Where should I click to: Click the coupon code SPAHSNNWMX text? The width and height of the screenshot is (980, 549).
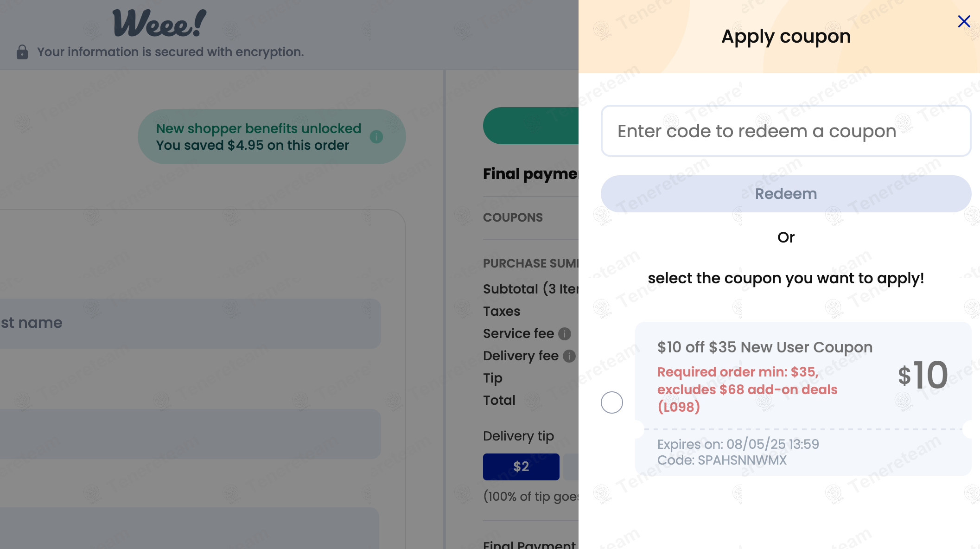(722, 460)
